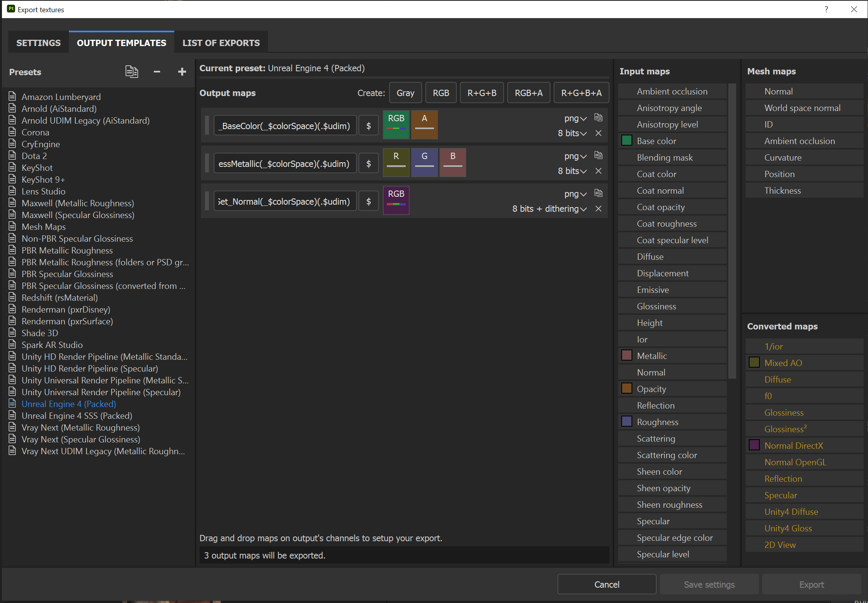Click the $ button for Normal map
The width and height of the screenshot is (868, 603).
tap(368, 202)
